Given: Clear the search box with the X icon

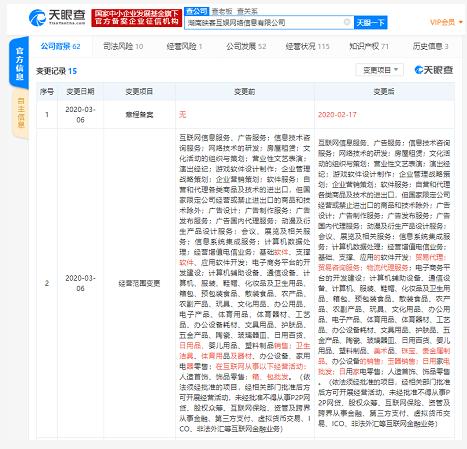Looking at the screenshot, I should tap(347, 22).
